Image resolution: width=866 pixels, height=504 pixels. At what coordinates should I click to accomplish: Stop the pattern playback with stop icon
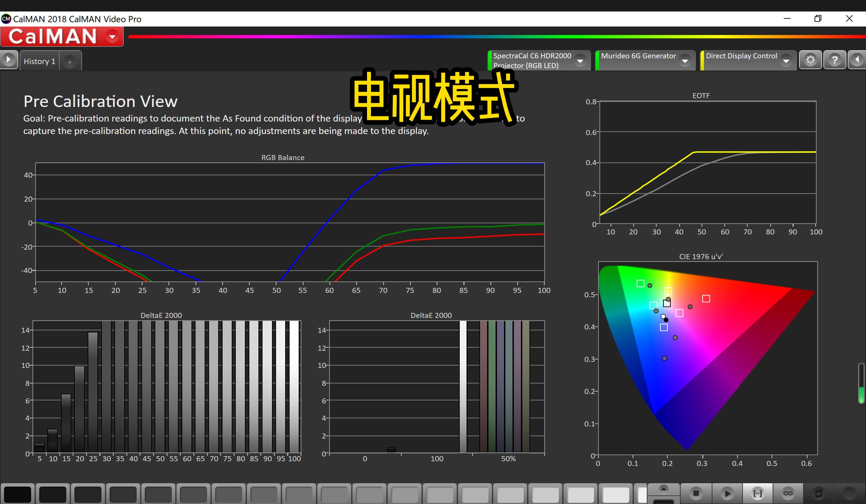pyautogui.click(x=696, y=494)
